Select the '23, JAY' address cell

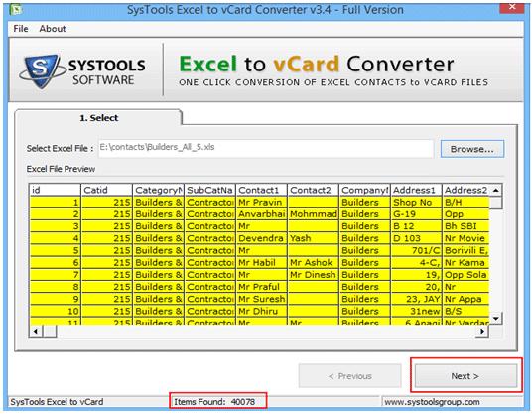pyautogui.click(x=416, y=299)
